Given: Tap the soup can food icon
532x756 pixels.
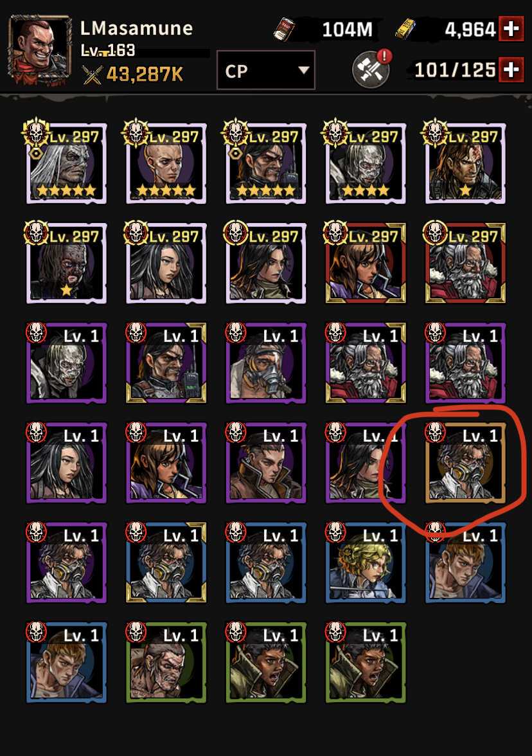Looking at the screenshot, I should tap(285, 30).
